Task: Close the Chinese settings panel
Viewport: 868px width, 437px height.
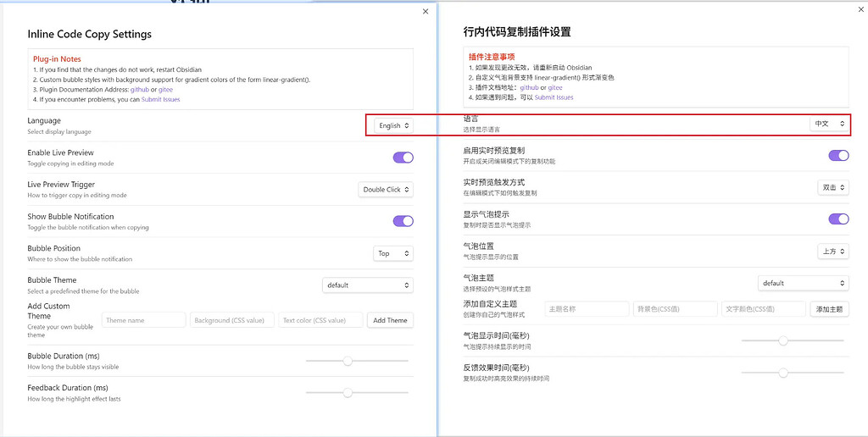Action: tap(861, 9)
